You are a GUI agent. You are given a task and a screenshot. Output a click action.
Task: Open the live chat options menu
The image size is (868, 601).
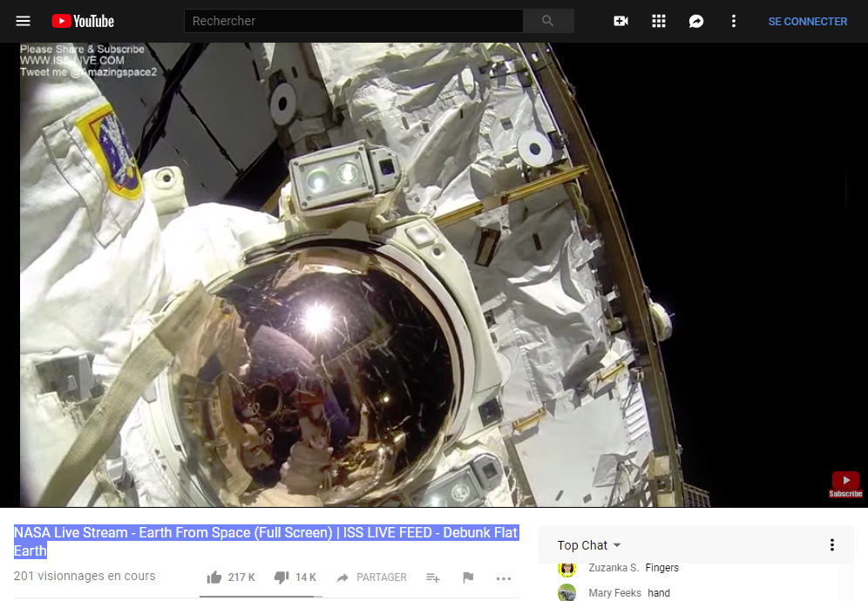pyautogui.click(x=832, y=545)
